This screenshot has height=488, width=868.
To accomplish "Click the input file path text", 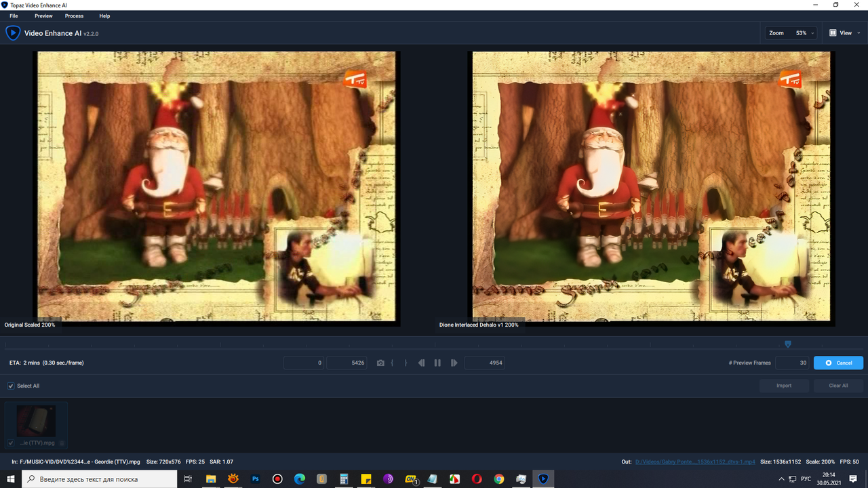I will tap(81, 462).
